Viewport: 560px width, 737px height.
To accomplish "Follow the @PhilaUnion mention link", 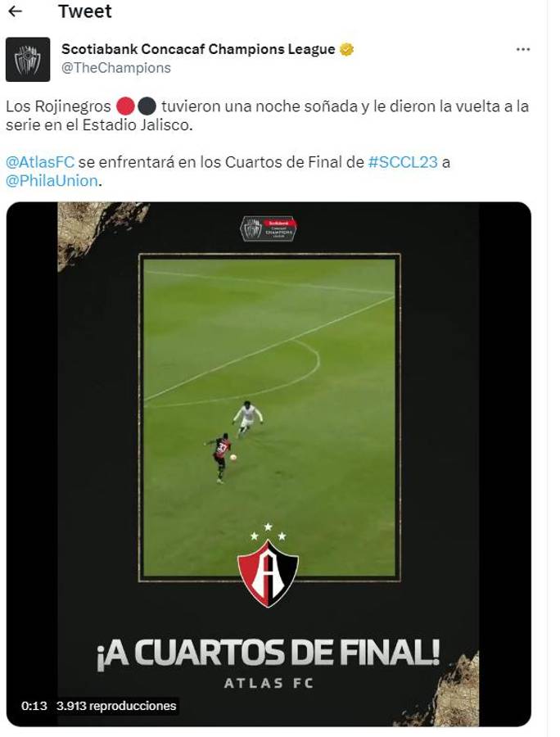I will click(52, 181).
